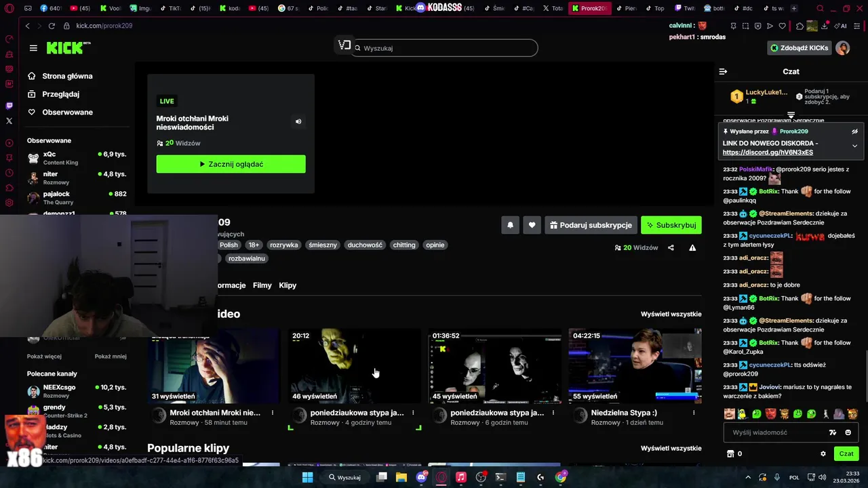This screenshot has width=868, height=488.
Task: Go back in browser toolbar
Action: 27,26
